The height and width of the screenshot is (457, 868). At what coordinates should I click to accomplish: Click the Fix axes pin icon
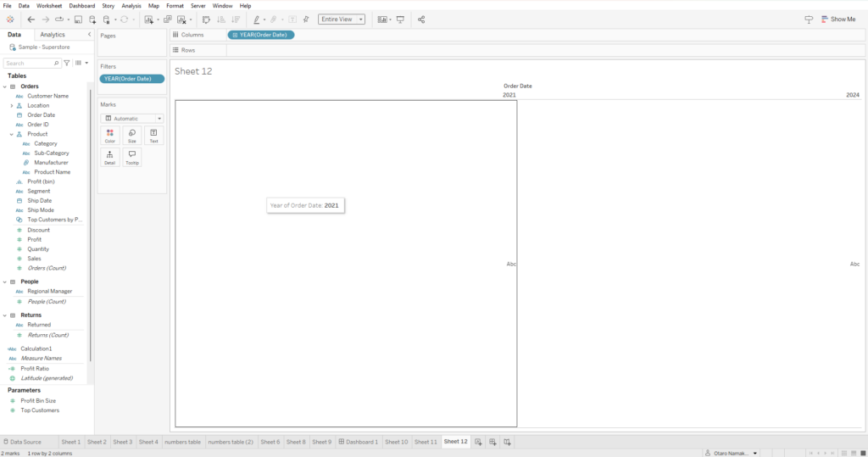pos(306,20)
